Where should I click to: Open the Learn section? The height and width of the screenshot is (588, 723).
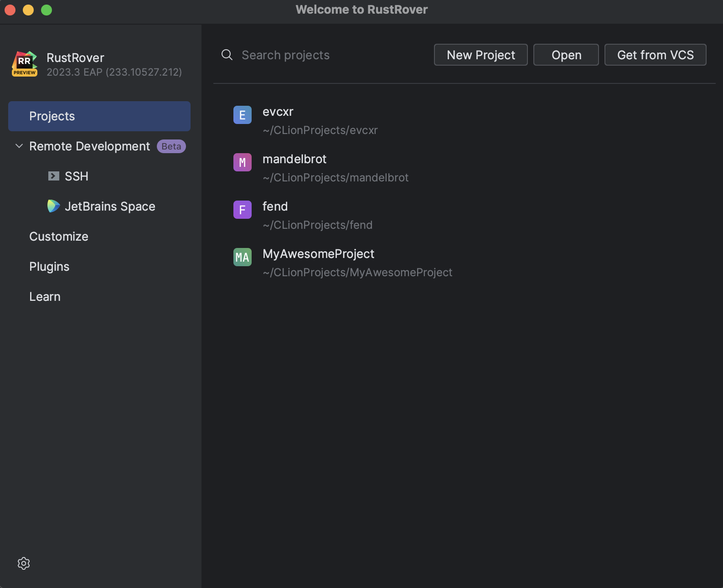(45, 297)
